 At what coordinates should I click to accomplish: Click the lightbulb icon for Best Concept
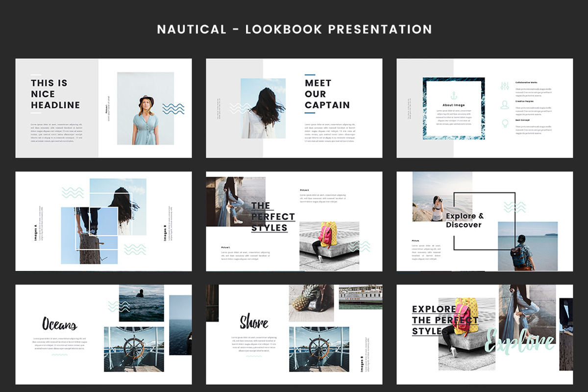pos(504,123)
